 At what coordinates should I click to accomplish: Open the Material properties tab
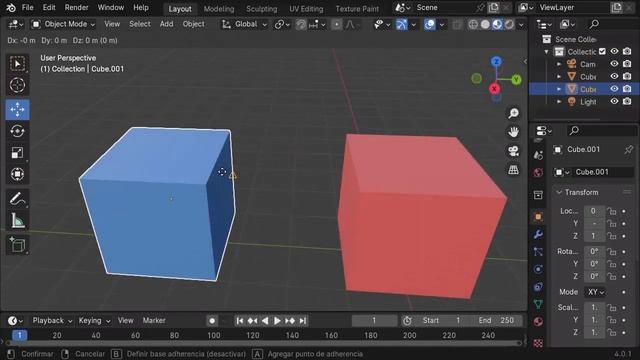pos(538,322)
